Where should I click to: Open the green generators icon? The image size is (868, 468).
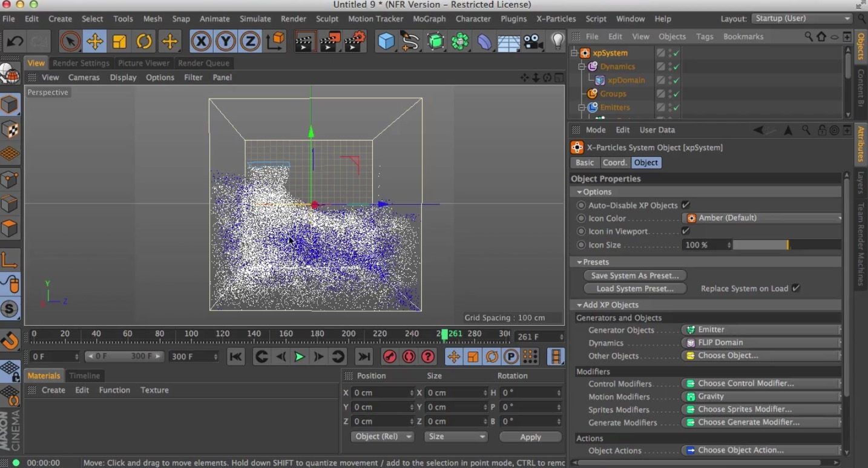pos(435,41)
